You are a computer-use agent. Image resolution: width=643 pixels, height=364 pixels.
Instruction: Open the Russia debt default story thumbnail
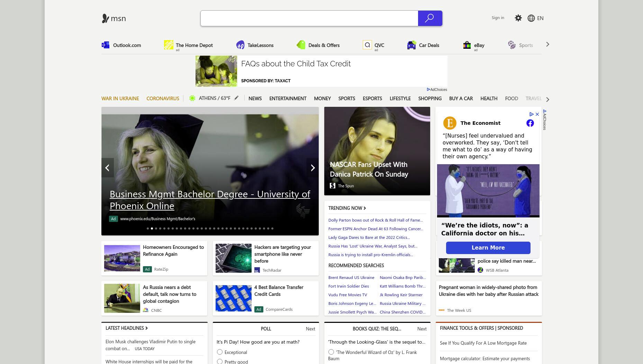click(x=122, y=298)
